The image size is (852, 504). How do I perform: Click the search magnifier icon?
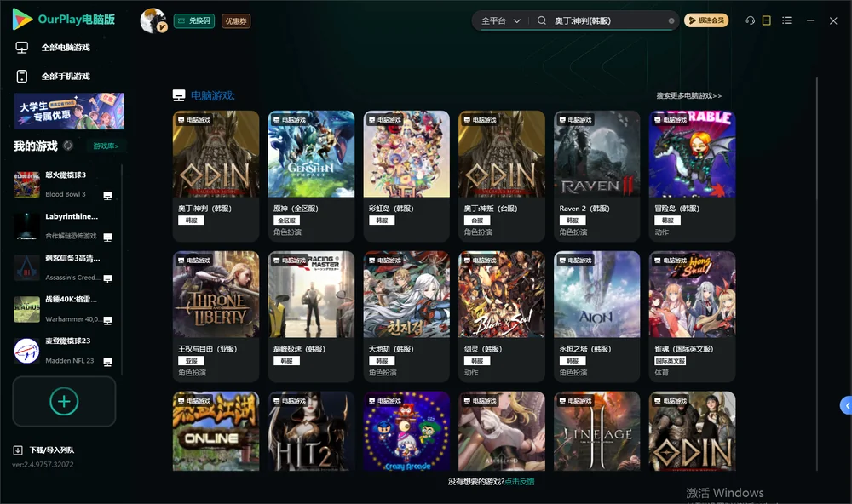point(541,20)
